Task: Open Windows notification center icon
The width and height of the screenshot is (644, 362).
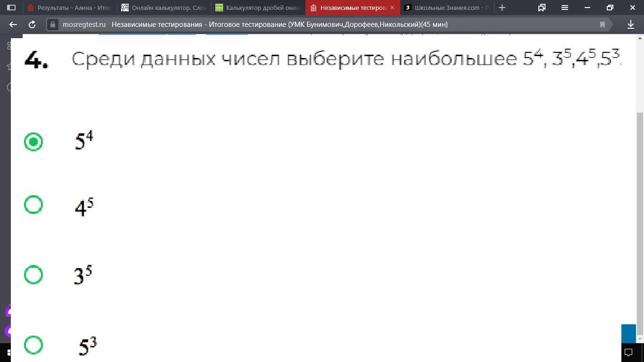Action: [628, 352]
